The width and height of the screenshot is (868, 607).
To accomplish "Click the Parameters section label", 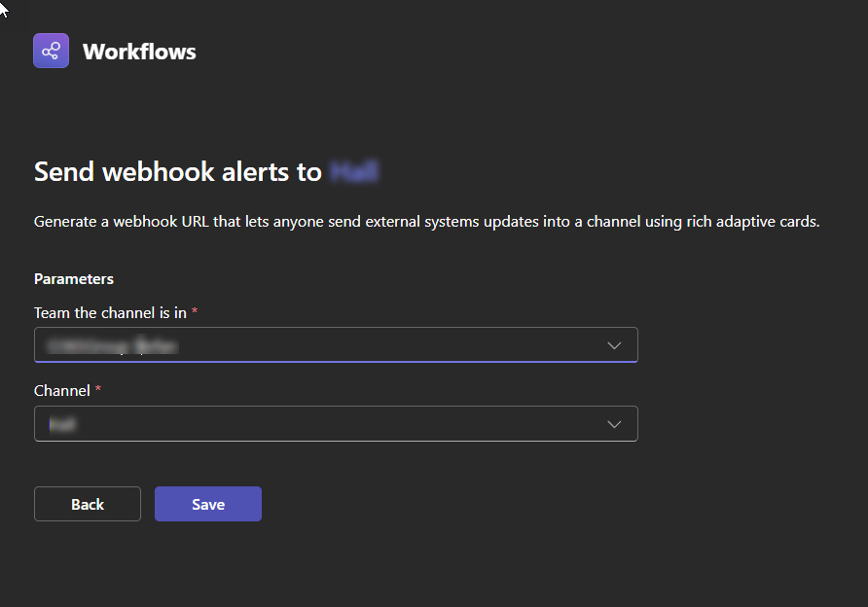I will click(74, 279).
